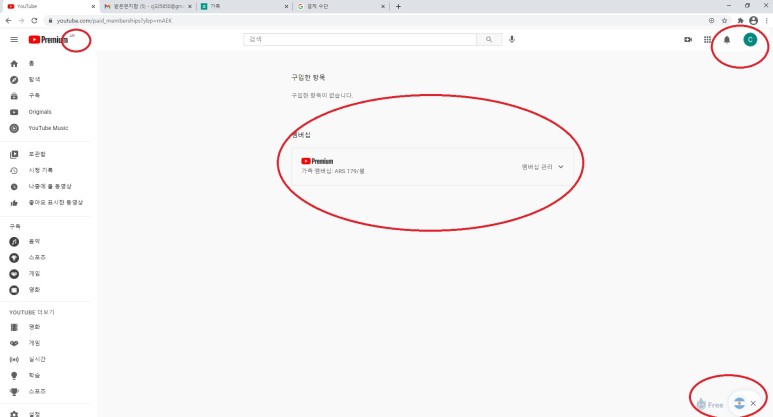Open Chrome profile icon
Viewport: 773px width, 417px height.
(753, 21)
